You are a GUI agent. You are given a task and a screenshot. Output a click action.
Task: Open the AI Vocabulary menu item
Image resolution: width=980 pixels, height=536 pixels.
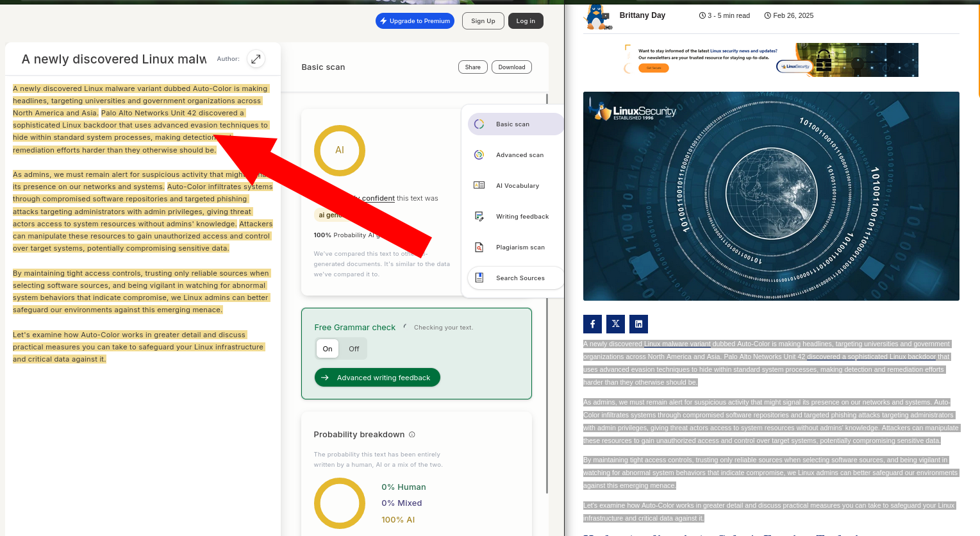516,186
